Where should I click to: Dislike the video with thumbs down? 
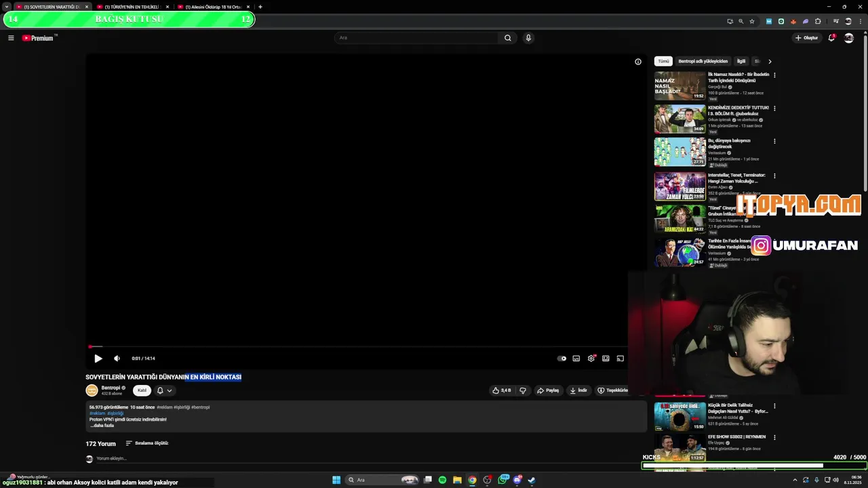[x=523, y=390]
